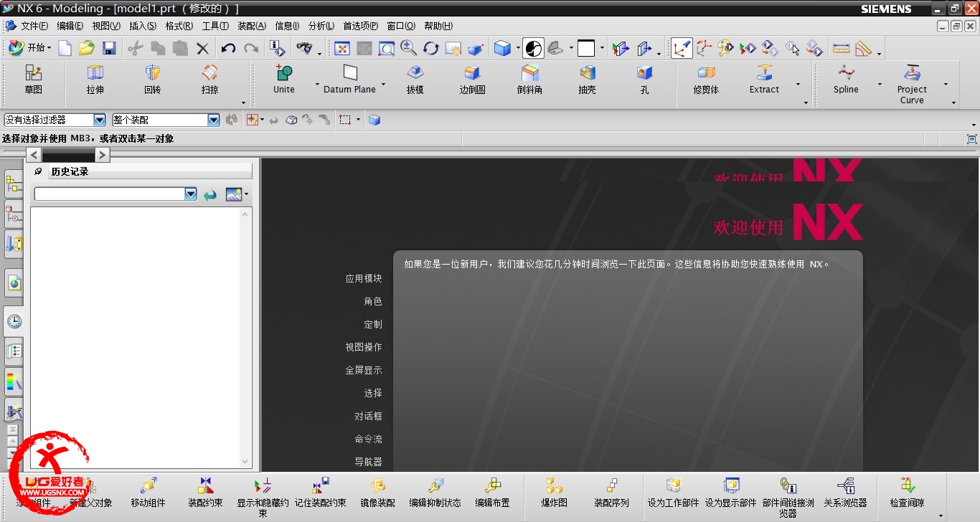Toggle WCS display icon
The width and height of the screenshot is (980, 522).
(x=682, y=48)
